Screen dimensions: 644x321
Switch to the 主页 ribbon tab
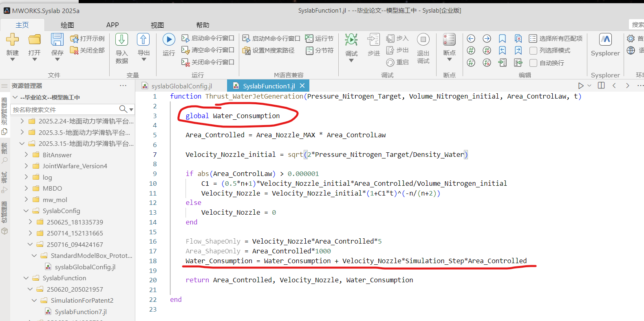pos(22,25)
